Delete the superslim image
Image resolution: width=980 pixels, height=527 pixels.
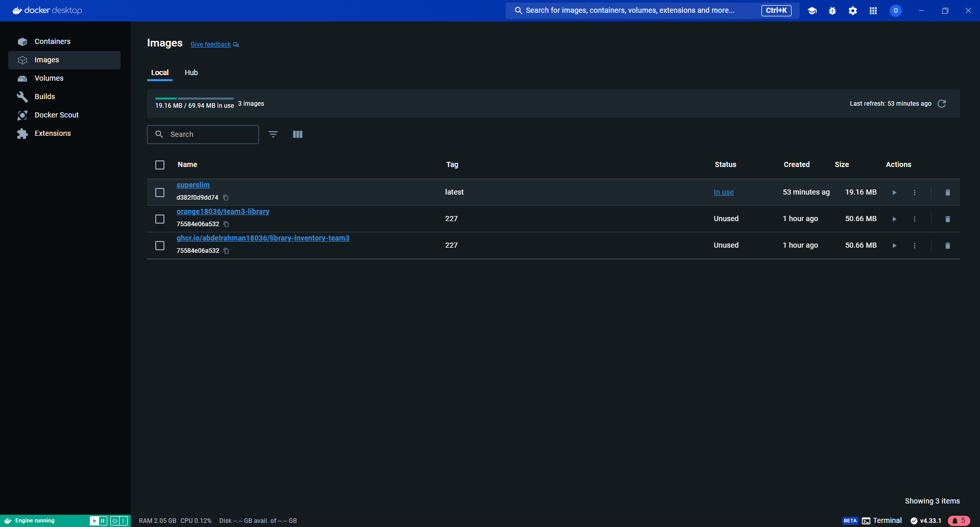tap(948, 193)
